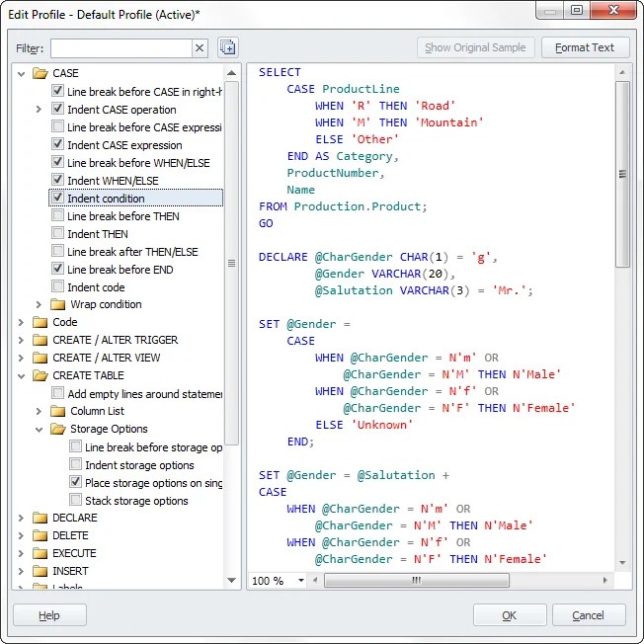The width and height of the screenshot is (644, 644).
Task: Click the EXECUTE folder icon
Action: click(x=40, y=553)
